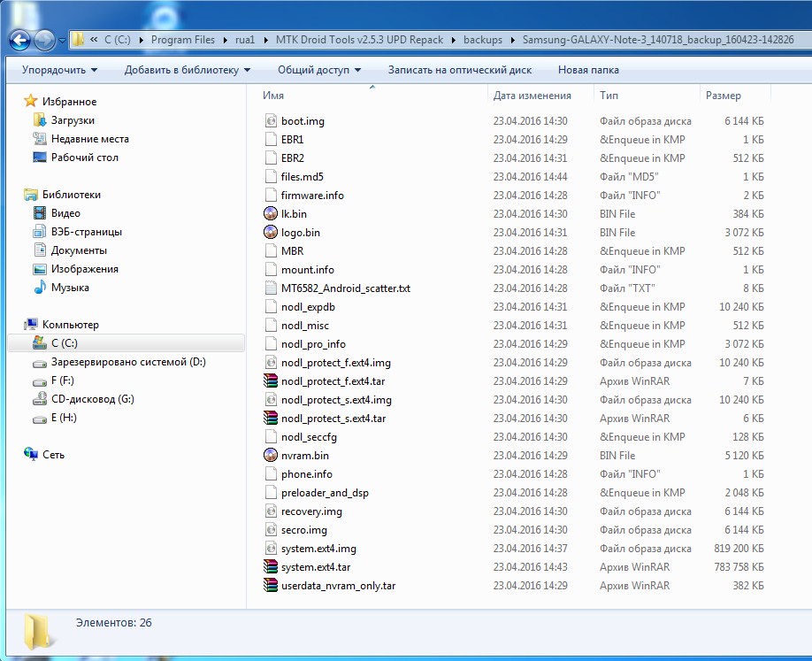Image resolution: width=812 pixels, height=661 pixels.
Task: Select the userdata_nvram_only.tar file
Action: click(338, 586)
